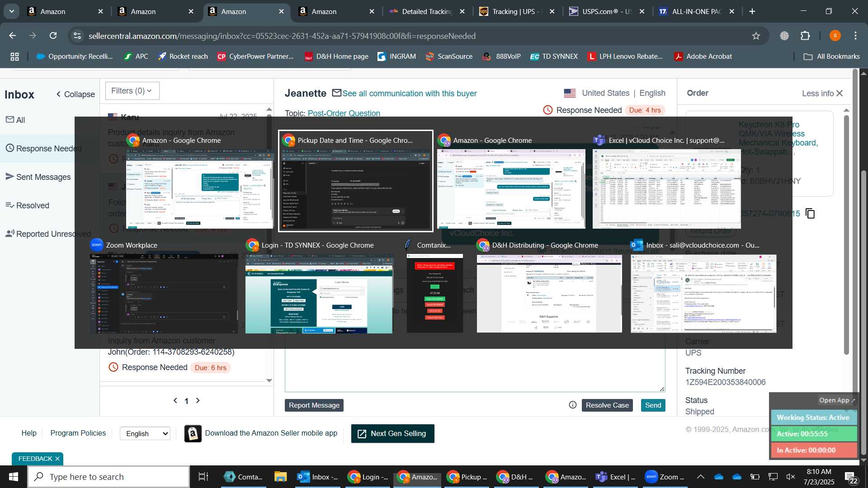Go to the previous inbox page arrow
The height and width of the screenshot is (488, 868).
(x=175, y=400)
